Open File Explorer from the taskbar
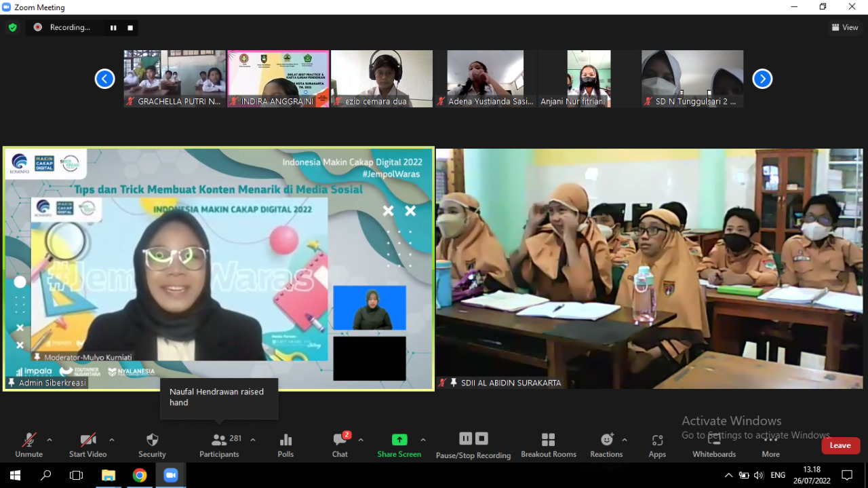This screenshot has width=868, height=488. click(108, 475)
